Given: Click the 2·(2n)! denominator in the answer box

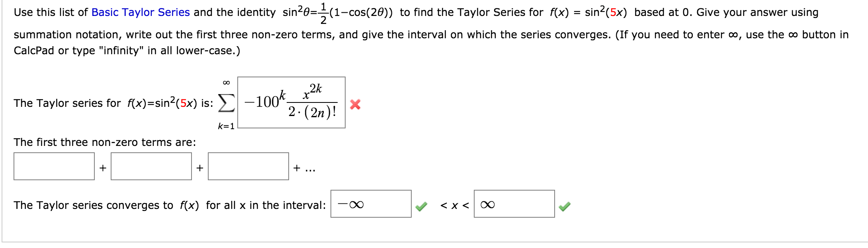Looking at the screenshot, I should [313, 114].
